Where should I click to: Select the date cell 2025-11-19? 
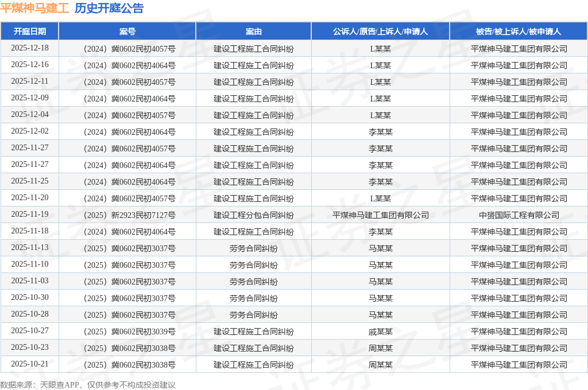[30, 214]
